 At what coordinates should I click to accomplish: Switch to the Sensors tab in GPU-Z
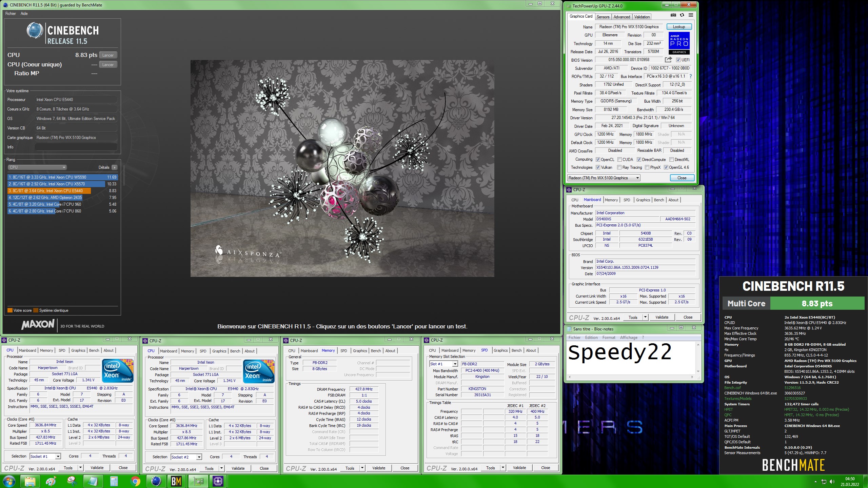pyautogui.click(x=603, y=17)
